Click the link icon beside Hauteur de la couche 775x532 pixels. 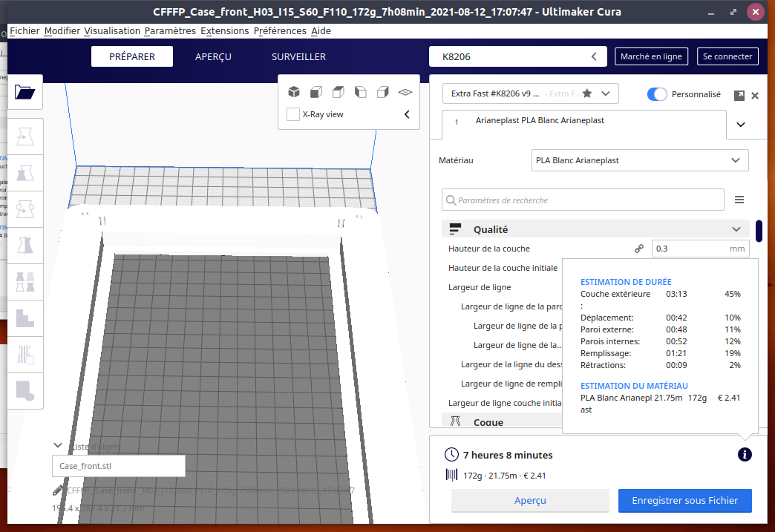(639, 249)
